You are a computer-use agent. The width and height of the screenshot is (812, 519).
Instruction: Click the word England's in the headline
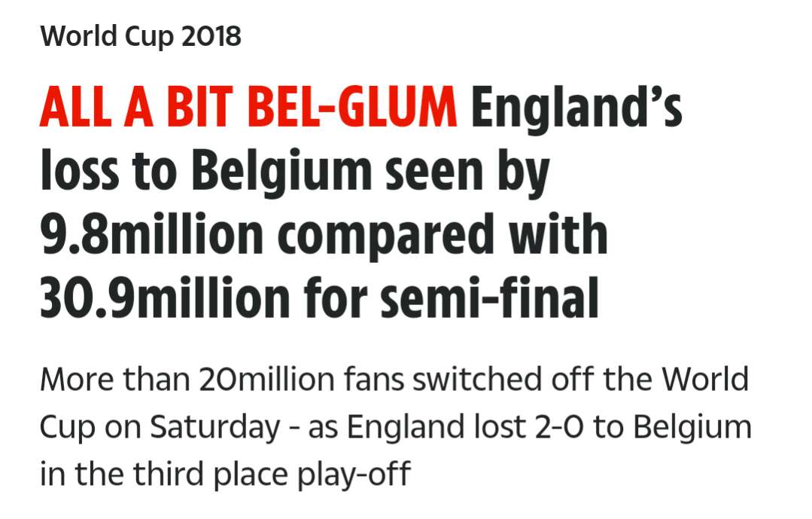point(576,110)
